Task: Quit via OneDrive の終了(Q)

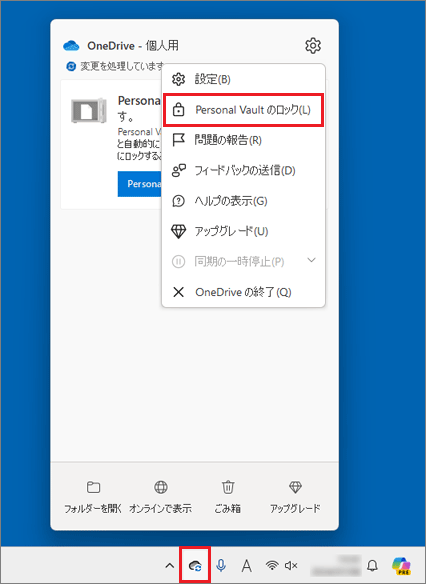Action: point(244,292)
